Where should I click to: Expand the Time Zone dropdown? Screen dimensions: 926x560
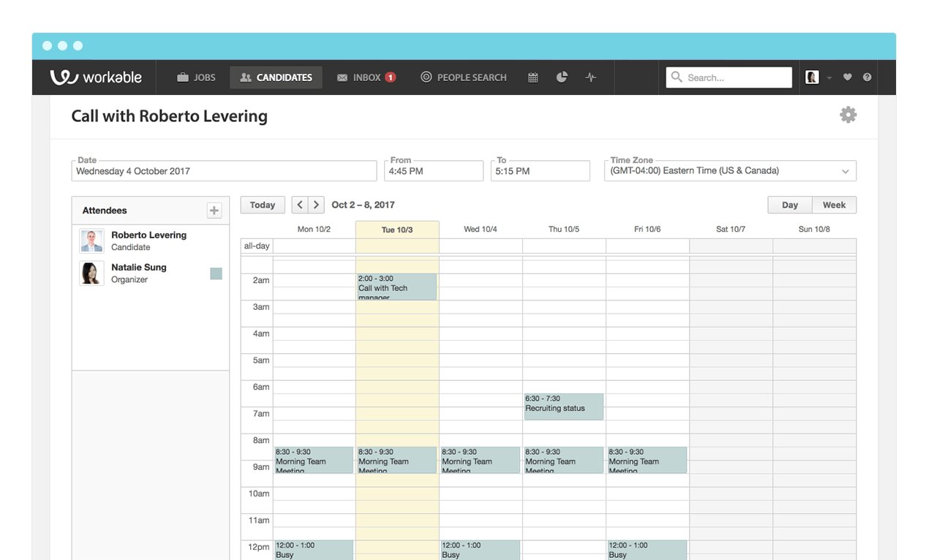point(845,171)
